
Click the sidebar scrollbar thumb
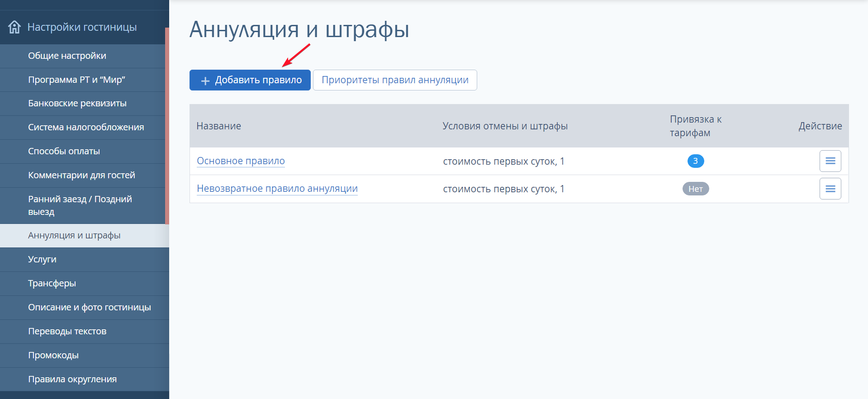[167, 126]
